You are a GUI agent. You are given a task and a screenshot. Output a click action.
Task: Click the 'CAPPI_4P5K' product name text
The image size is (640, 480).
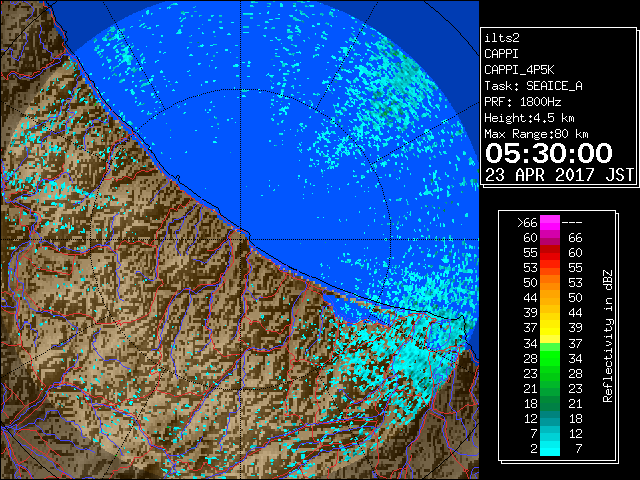coord(519,70)
